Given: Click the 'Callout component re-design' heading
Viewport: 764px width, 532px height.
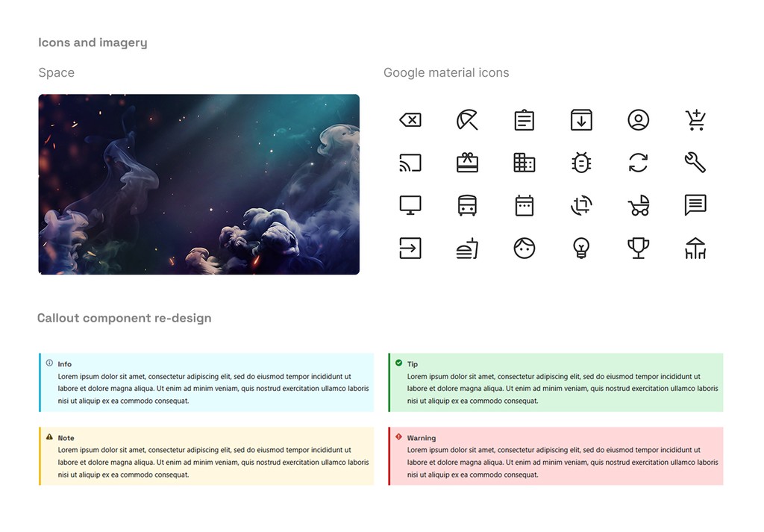Looking at the screenshot, I should coord(125,318).
